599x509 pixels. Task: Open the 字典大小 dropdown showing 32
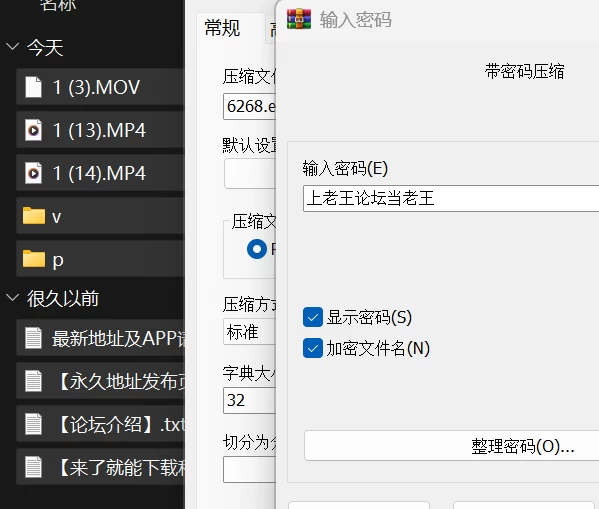tap(249, 400)
